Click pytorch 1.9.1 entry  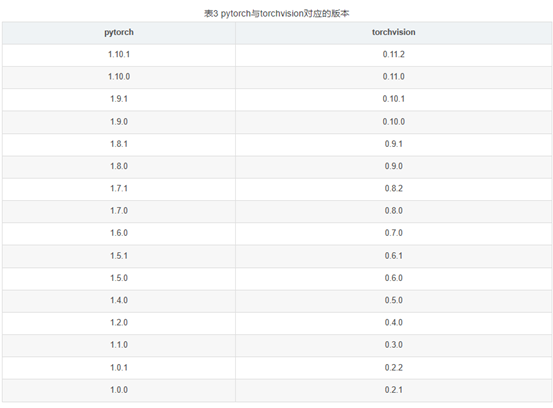coord(119,99)
